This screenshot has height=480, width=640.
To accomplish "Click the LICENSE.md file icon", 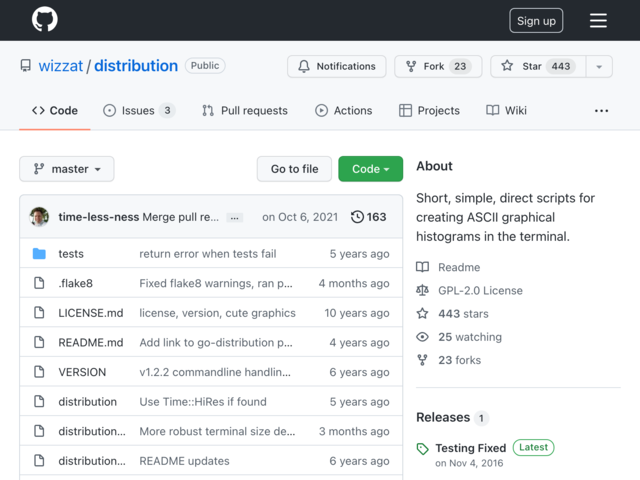I will click(x=39, y=313).
